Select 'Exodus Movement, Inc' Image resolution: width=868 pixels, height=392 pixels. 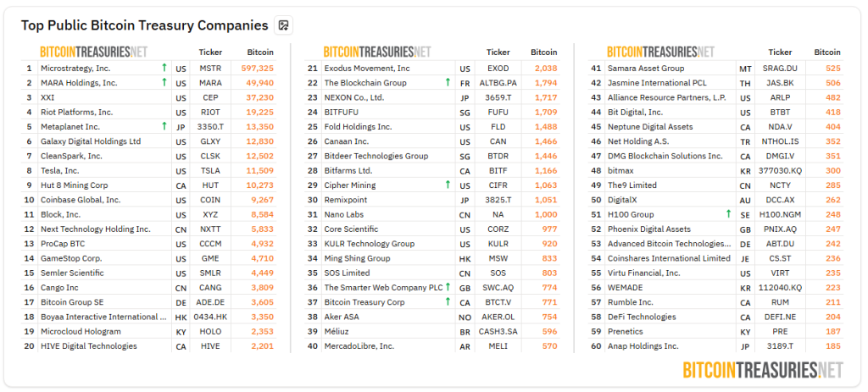(367, 69)
